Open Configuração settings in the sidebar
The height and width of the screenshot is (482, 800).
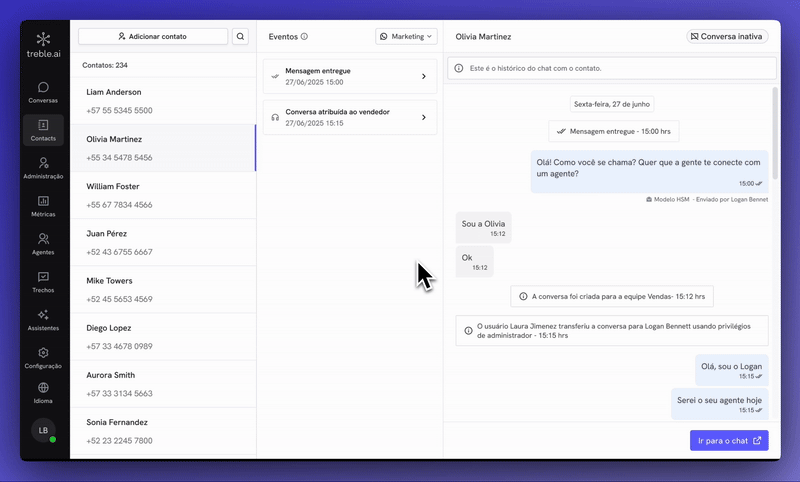43,358
